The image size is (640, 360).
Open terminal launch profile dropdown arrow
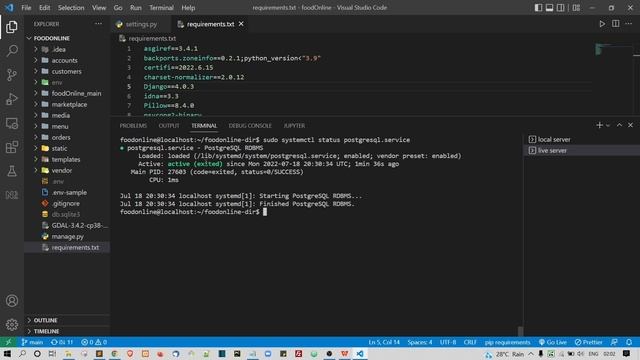608,125
